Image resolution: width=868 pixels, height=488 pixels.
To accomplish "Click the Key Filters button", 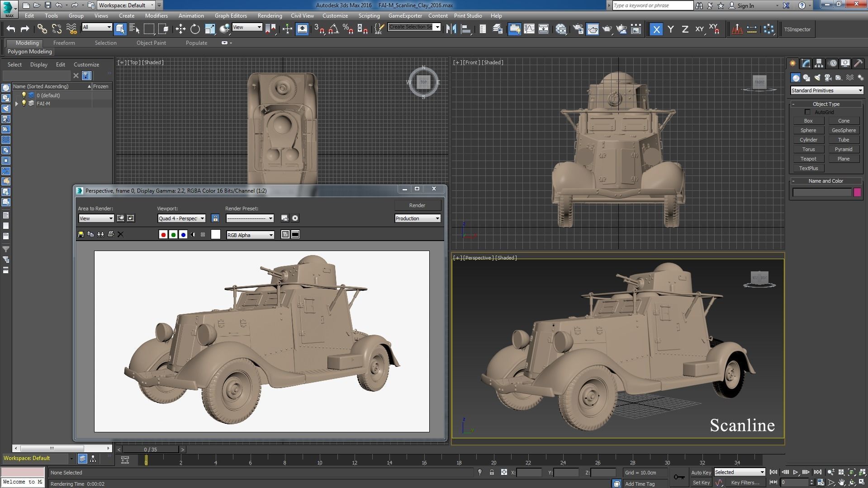I will (x=745, y=483).
